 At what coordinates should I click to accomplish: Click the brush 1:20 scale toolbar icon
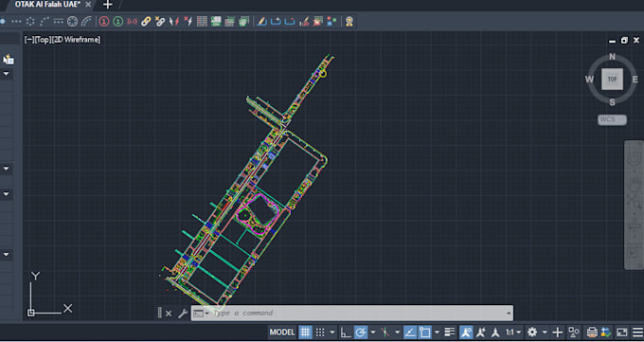[304, 21]
